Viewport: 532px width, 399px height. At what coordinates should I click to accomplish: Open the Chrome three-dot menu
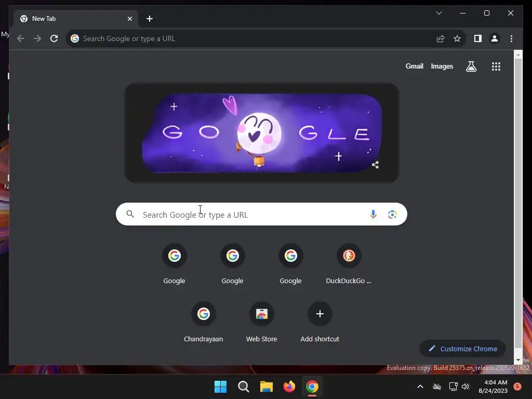[x=511, y=38]
